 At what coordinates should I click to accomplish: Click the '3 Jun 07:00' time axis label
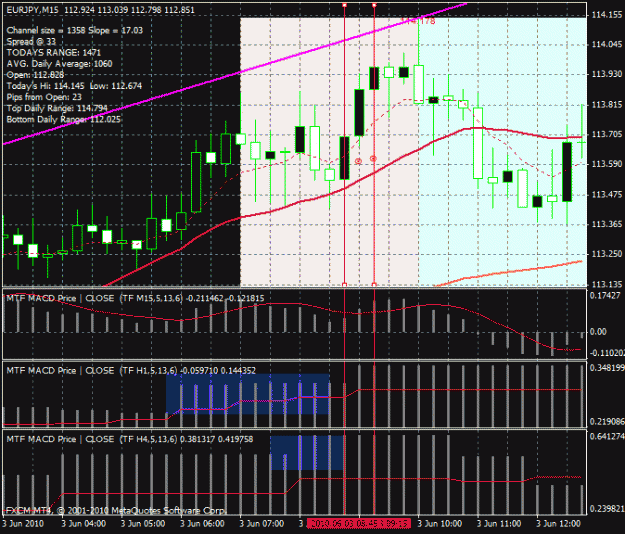pos(261,524)
